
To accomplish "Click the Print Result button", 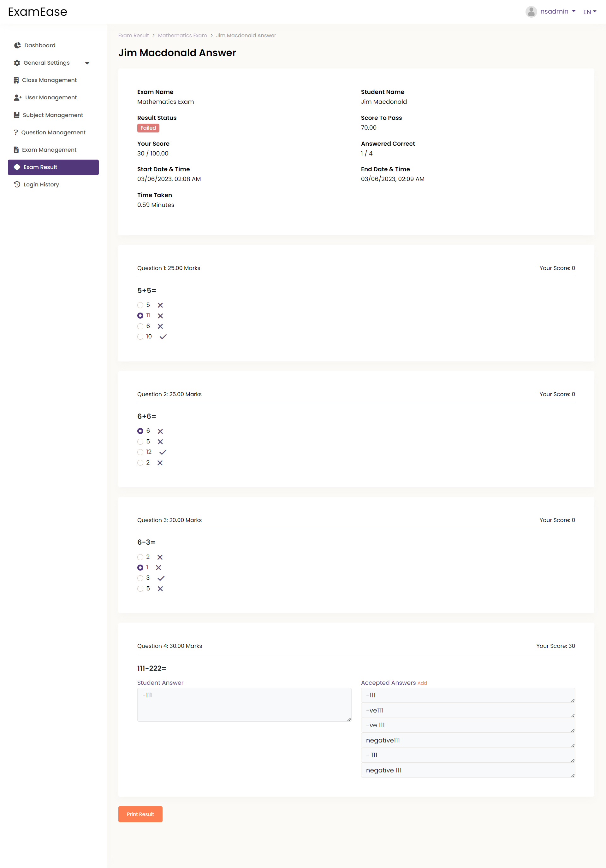I will tap(140, 814).
